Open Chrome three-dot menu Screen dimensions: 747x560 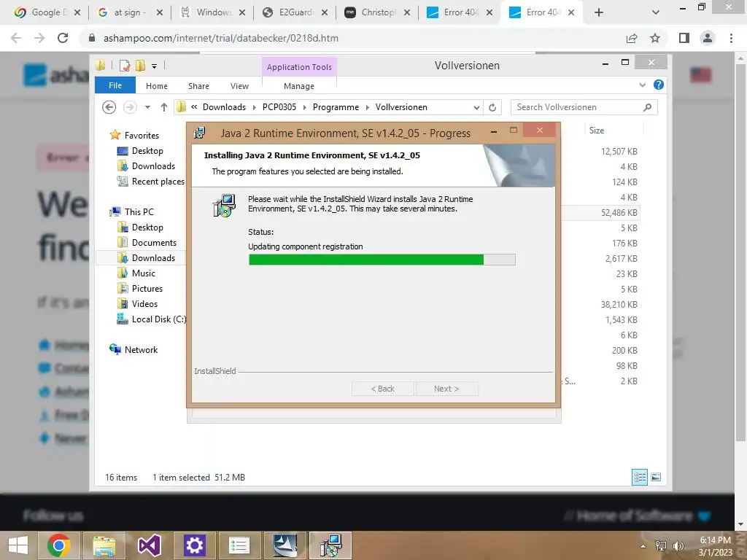731,38
